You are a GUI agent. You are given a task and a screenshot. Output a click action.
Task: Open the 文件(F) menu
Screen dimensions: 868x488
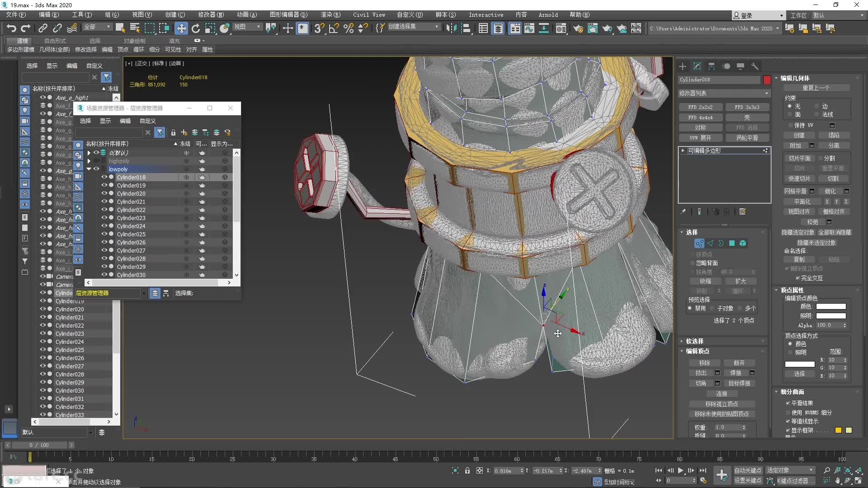tap(16, 15)
